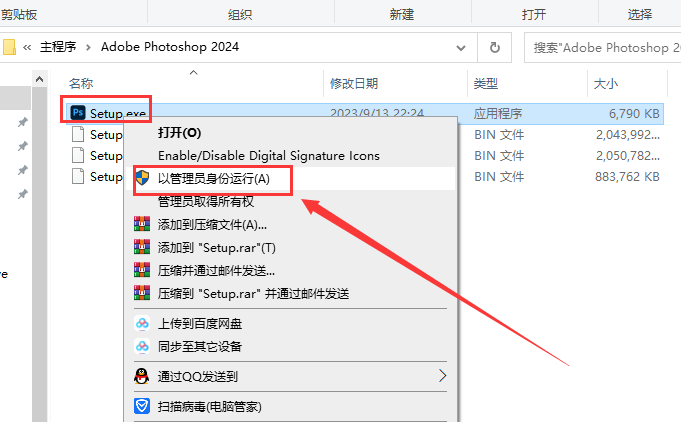Choose 打开(O) from the context menu
The height and width of the screenshot is (422, 681).
coord(179,132)
